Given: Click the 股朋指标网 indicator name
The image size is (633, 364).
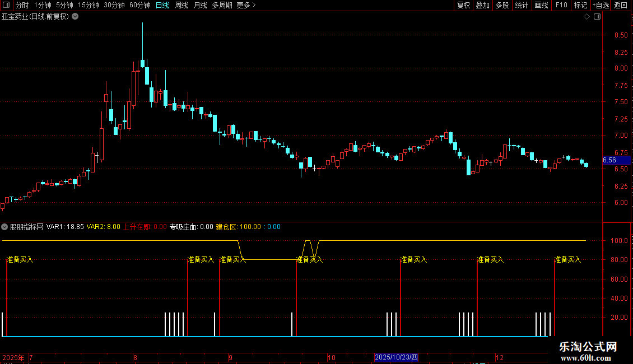Looking at the screenshot, I should tap(27, 227).
